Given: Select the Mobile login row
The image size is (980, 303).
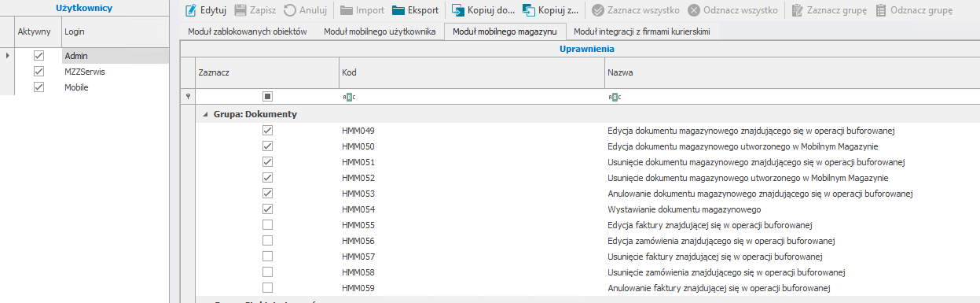Looking at the screenshot, I should point(115,87).
